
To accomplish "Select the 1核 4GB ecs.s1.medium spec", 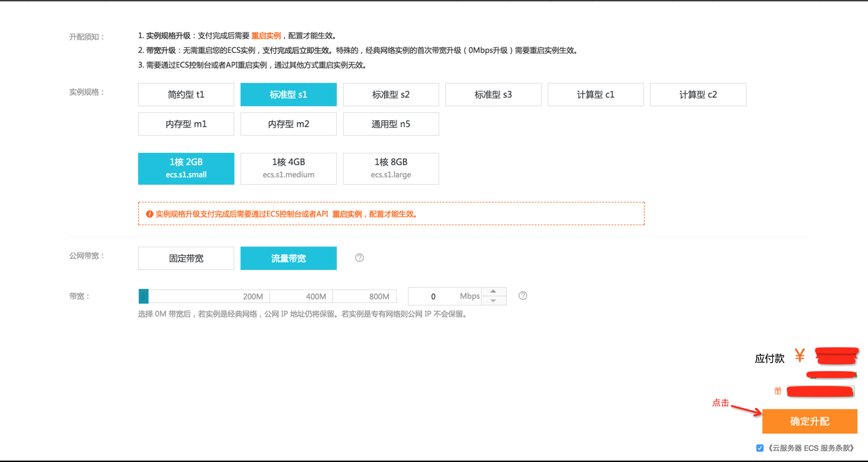I will coord(288,168).
